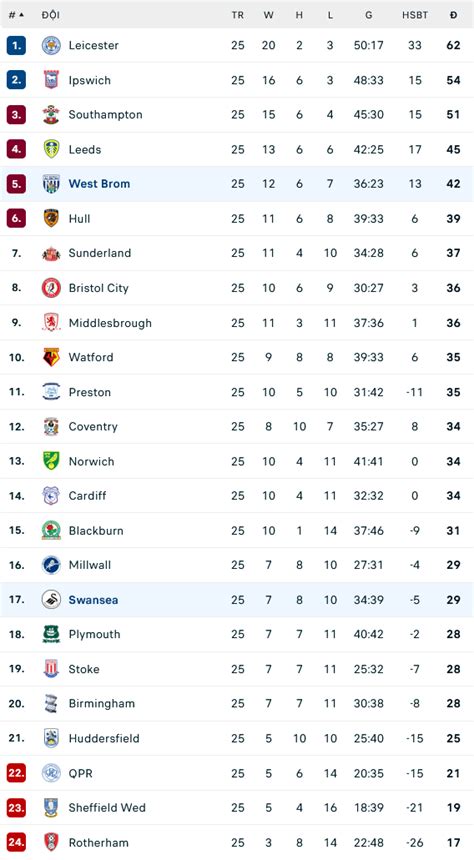
Task: Click the Millwall lion crest icon
Action: (x=51, y=565)
